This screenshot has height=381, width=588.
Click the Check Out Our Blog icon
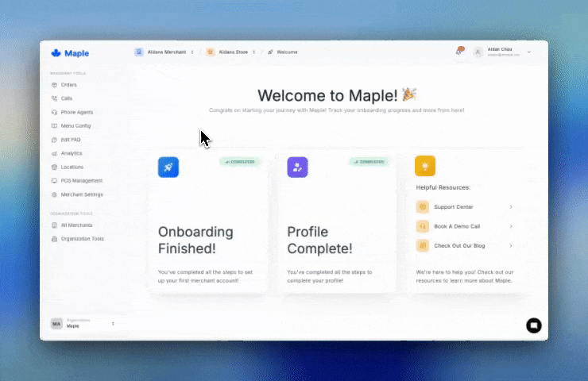[423, 246]
